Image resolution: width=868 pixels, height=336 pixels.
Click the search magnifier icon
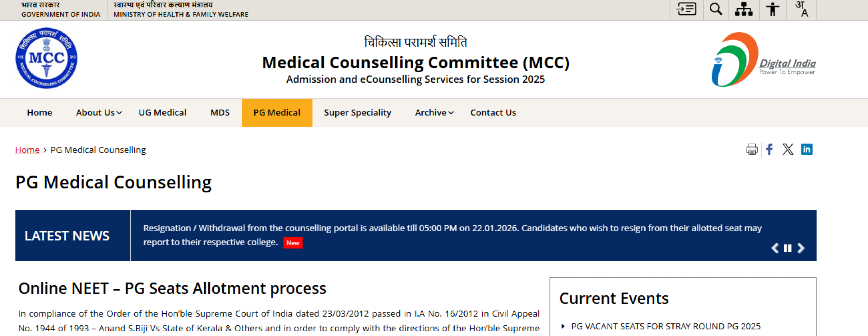point(716,9)
